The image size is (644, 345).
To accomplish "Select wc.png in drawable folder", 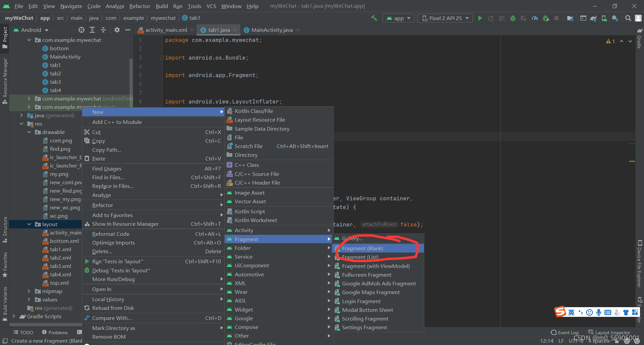I will click(59, 216).
